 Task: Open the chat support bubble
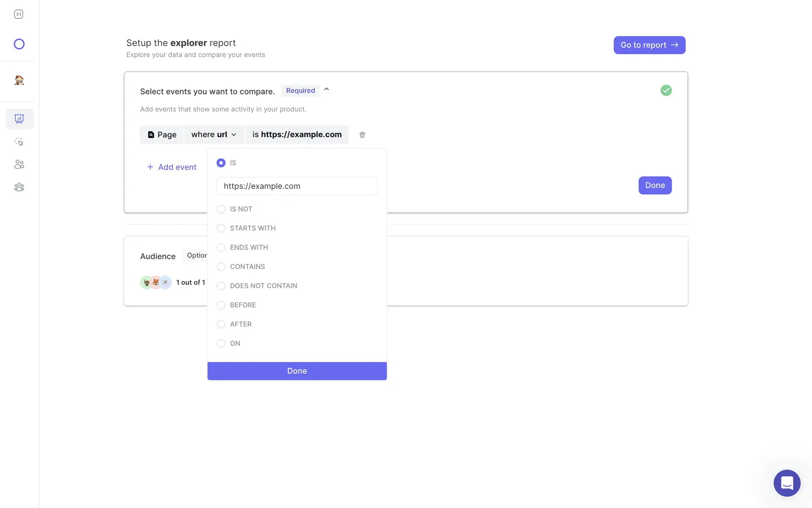[787, 483]
